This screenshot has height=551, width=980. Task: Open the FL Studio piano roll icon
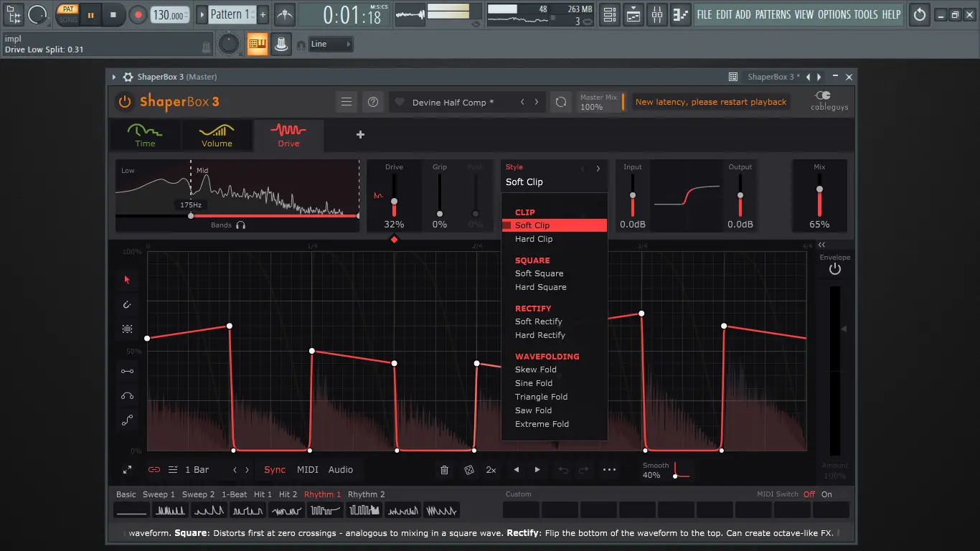pos(681,14)
